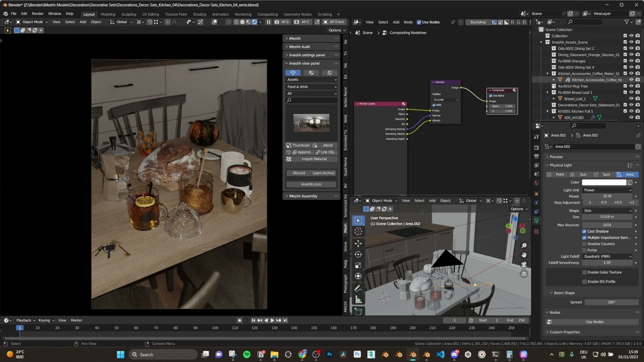Viewport: 644px width, 362px height.
Task: Open the Render menu
Action: (38, 14)
